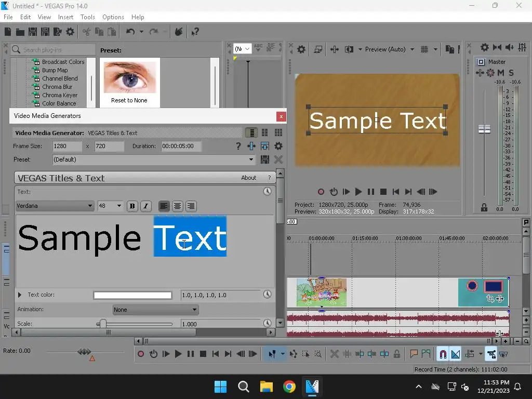Create a new project with toolbar icon
Image resolution: width=532 pixels, height=399 pixels.
pyautogui.click(x=8, y=32)
